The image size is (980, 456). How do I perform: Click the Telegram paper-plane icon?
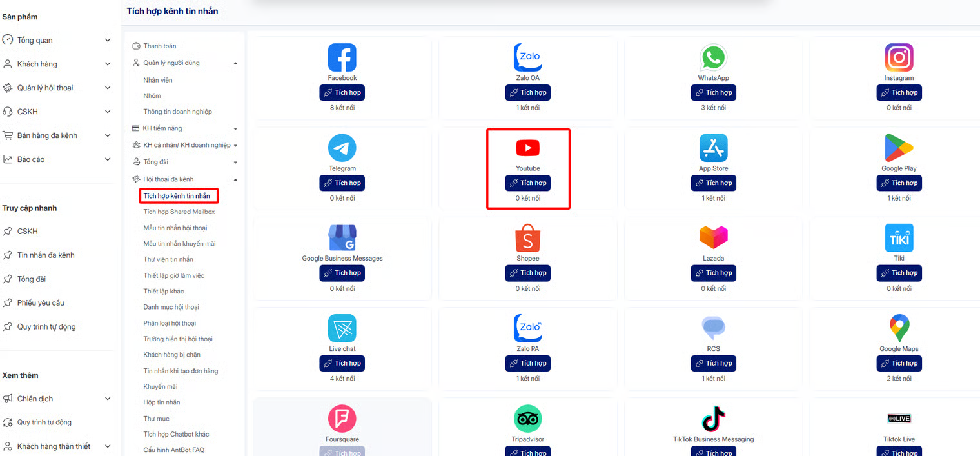[342, 148]
